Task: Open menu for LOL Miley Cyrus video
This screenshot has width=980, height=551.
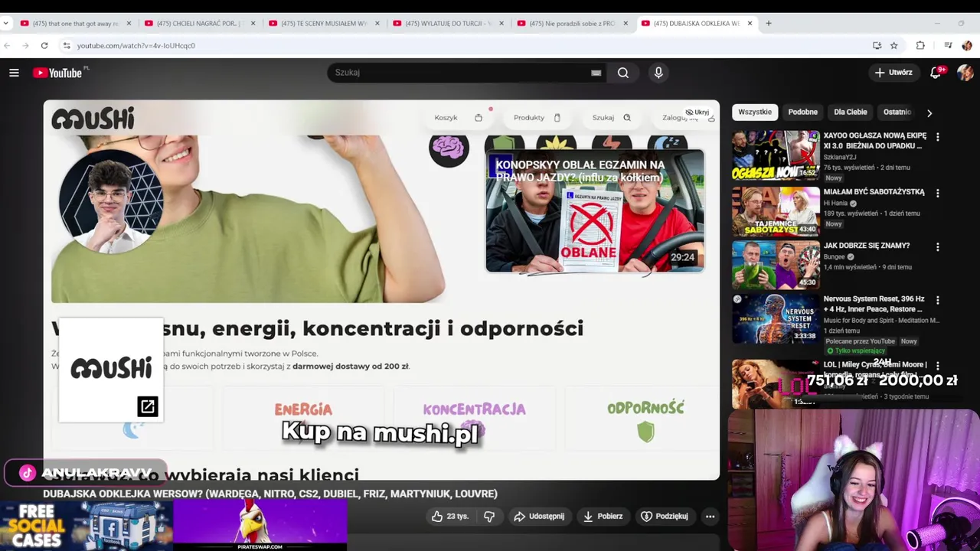Action: click(938, 366)
